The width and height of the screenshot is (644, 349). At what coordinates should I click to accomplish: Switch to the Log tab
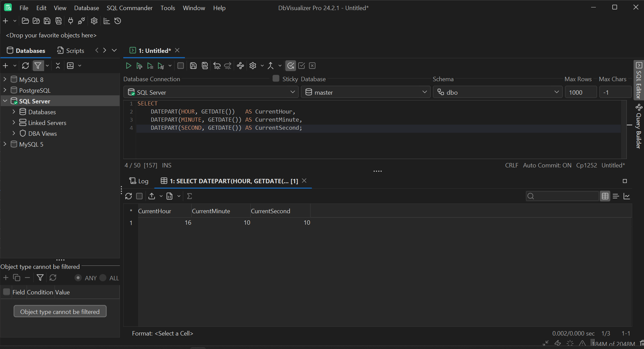point(139,181)
